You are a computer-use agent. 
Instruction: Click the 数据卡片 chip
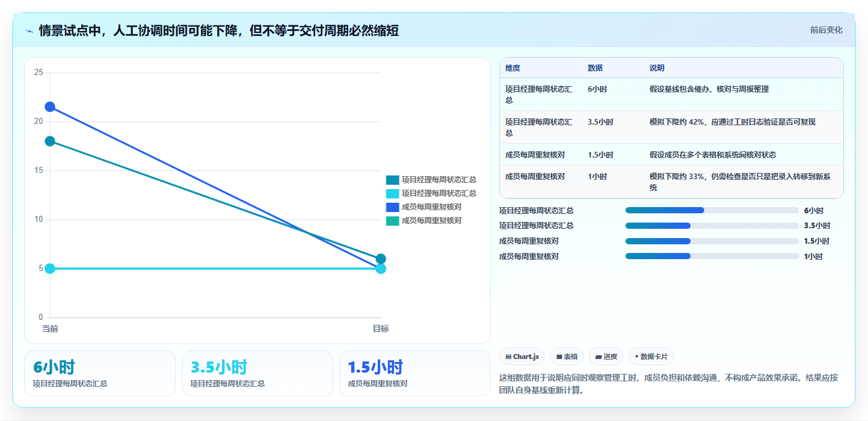coord(651,357)
